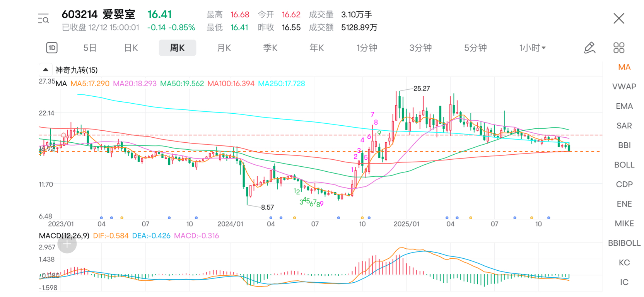
Task: Click the MA50:19.562 legend label
Action: (182, 84)
